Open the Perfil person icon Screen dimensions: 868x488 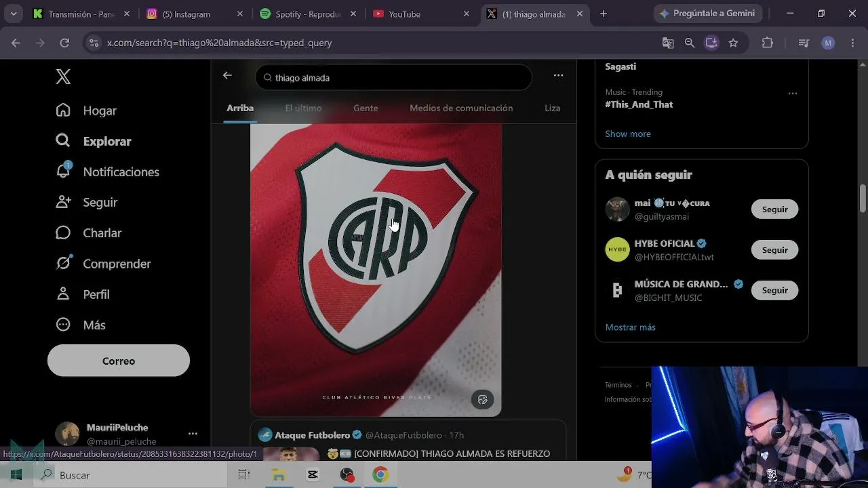(63, 294)
